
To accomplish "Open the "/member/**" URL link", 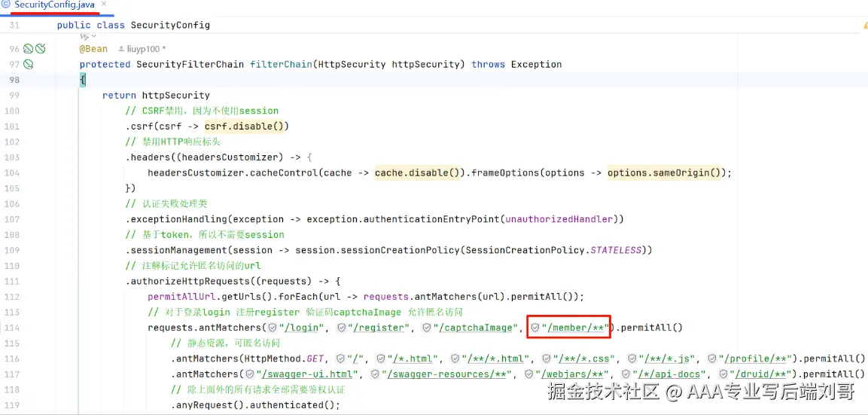I will tap(575, 328).
